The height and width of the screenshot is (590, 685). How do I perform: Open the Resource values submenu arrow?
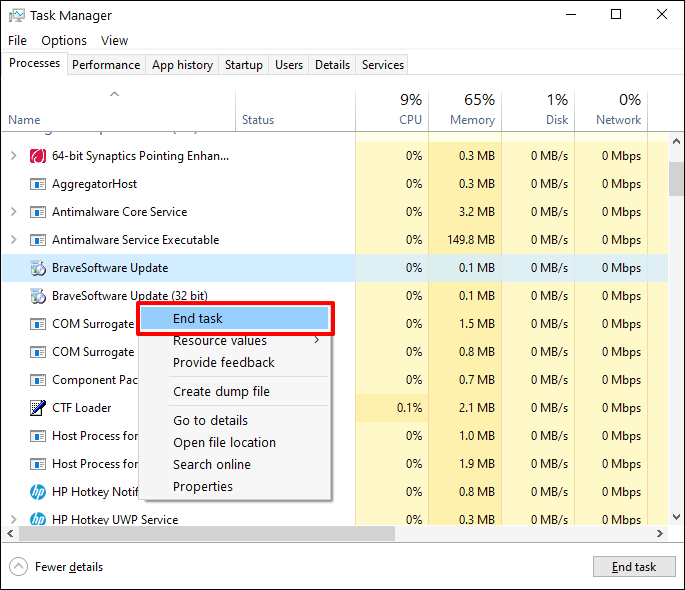tap(317, 340)
